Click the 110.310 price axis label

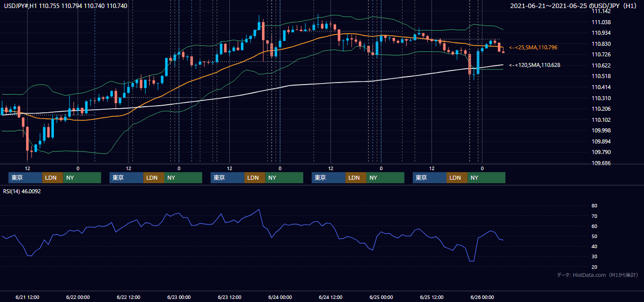601,98
